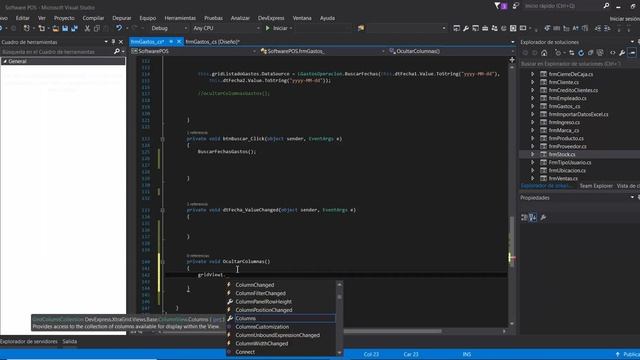Expand the frmStock.cs tree node
This screenshot has width=640, height=360.
(532, 154)
